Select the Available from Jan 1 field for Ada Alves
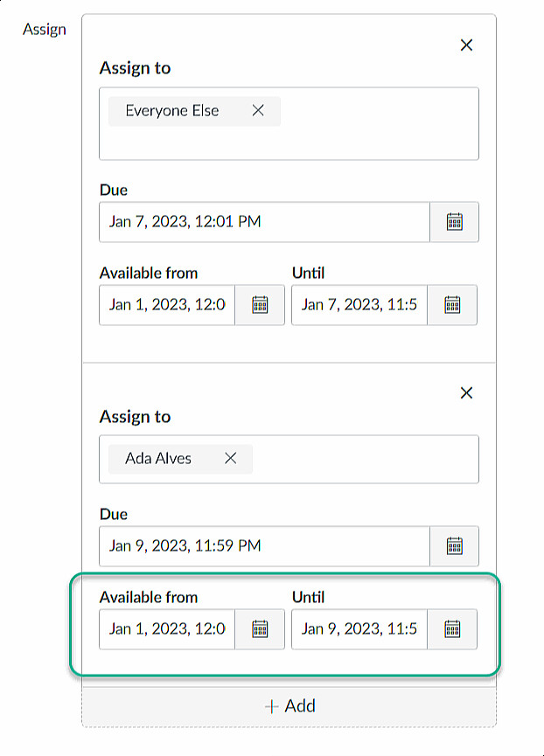Image resolution: width=544 pixels, height=756 pixels. point(166,629)
